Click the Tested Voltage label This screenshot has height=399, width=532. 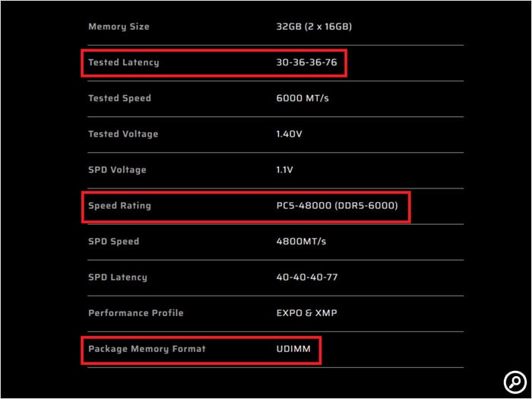(123, 134)
